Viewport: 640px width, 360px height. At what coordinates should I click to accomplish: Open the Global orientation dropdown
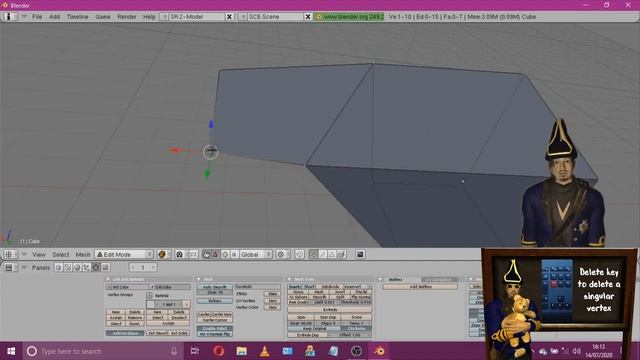pos(256,254)
